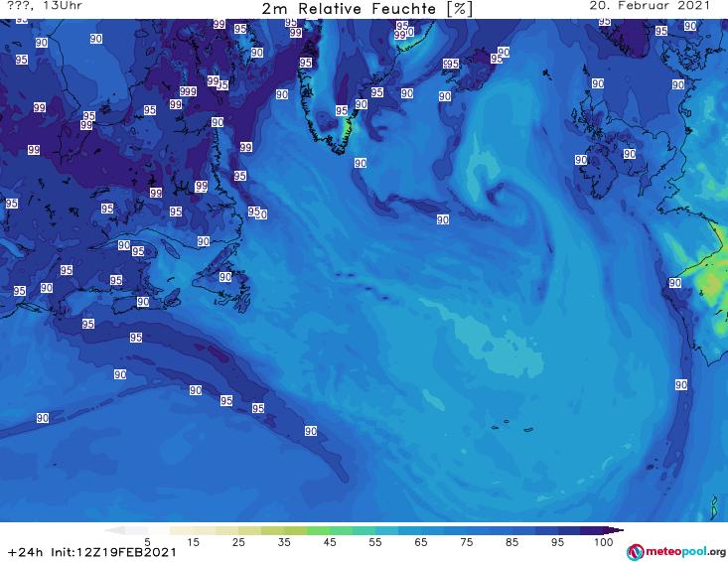Screen dimensions: 728x562
Task: Click the legend value 5
Action: [x=147, y=542]
